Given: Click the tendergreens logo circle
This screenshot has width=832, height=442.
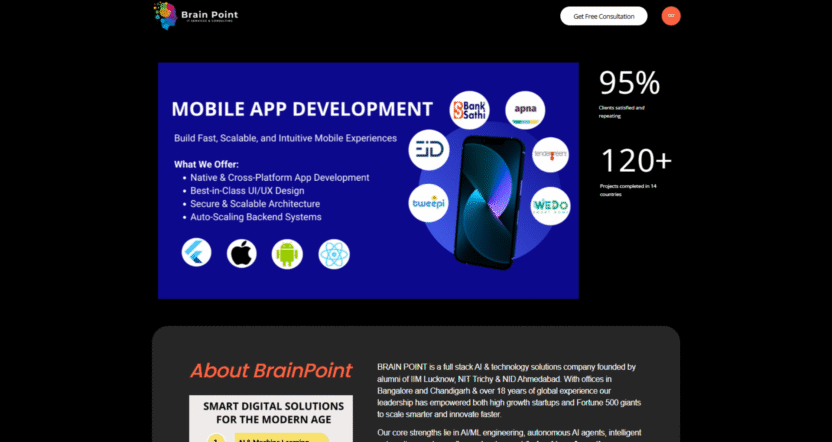Looking at the screenshot, I should click(x=550, y=155).
